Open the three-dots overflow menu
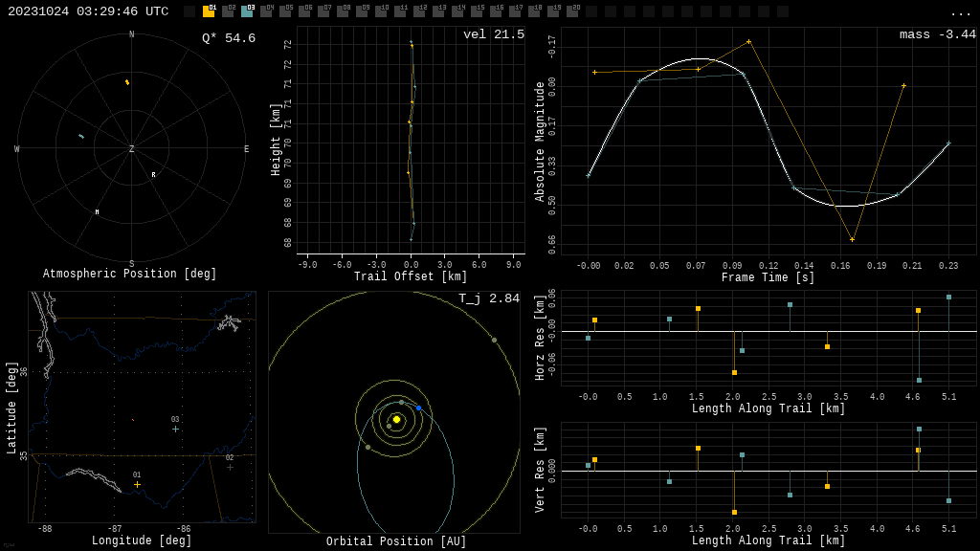The width and height of the screenshot is (980, 551). click(960, 12)
